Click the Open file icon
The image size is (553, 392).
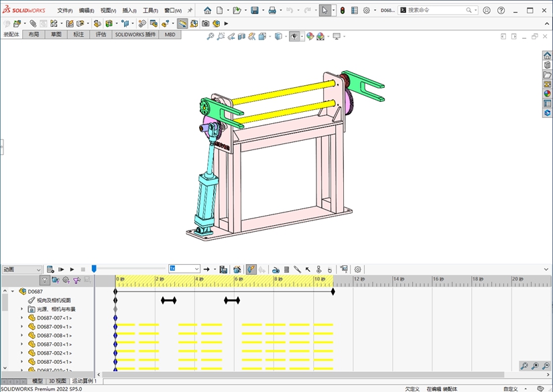pos(237,10)
